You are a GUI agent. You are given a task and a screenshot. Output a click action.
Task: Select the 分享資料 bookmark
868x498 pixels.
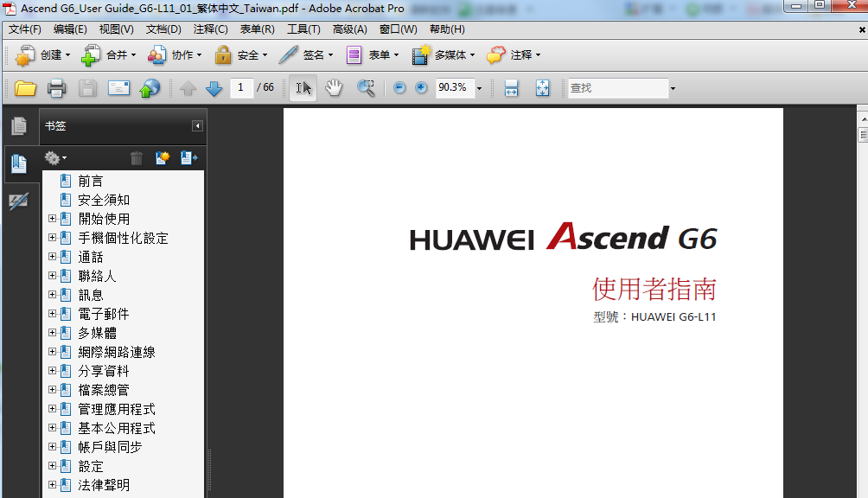point(104,371)
